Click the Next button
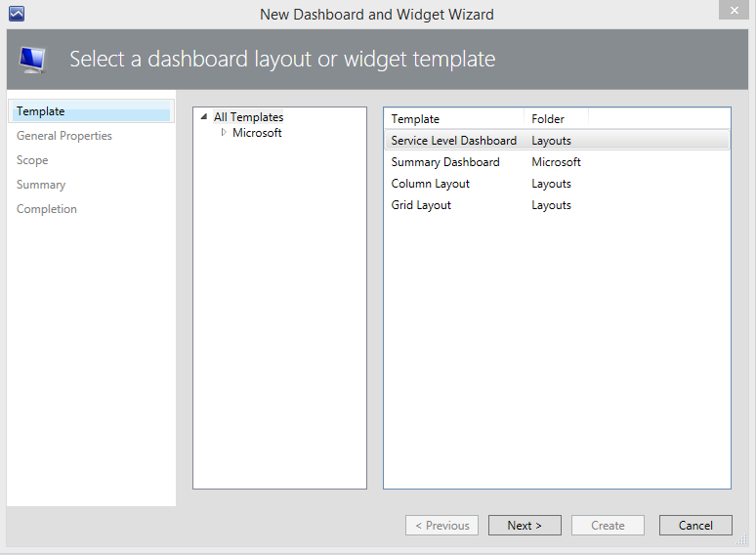This screenshot has width=756, height=555. point(525,525)
